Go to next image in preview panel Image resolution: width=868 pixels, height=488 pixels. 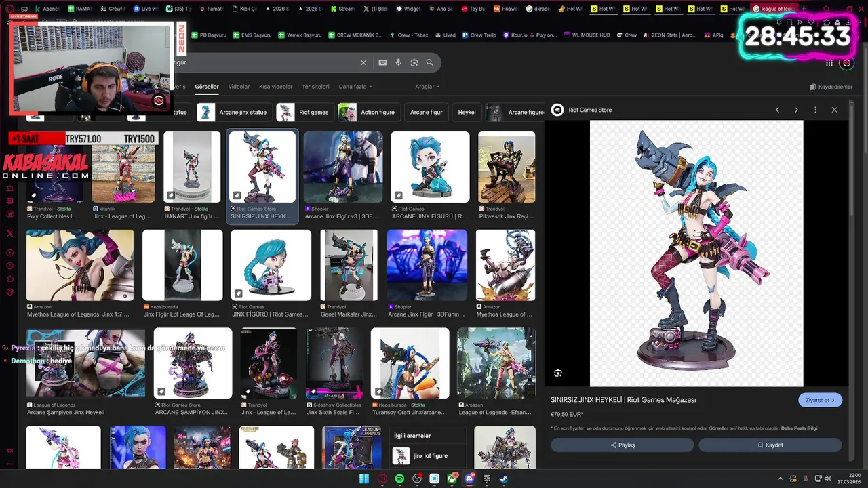796,110
